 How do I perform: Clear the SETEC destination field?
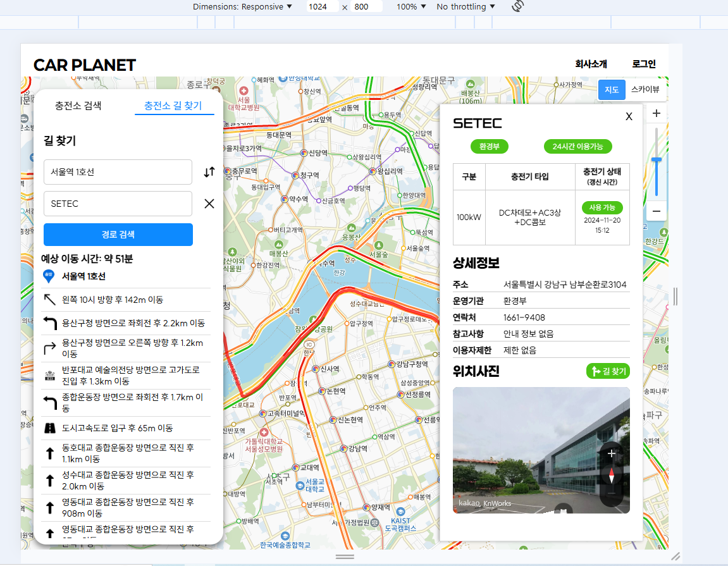point(209,204)
